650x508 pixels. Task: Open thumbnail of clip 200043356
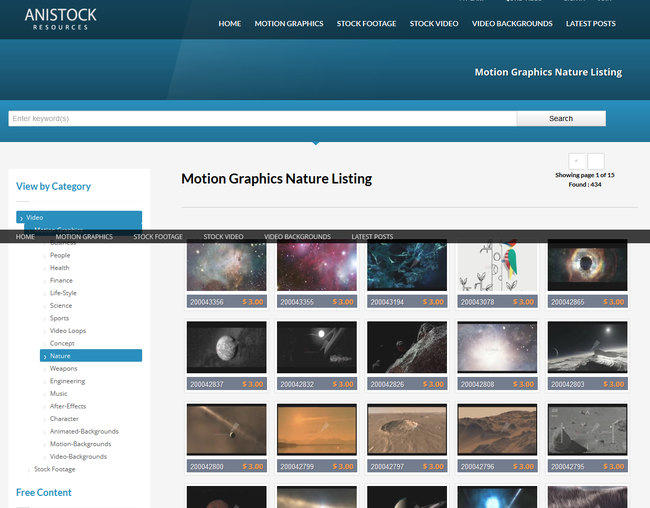tap(226, 268)
